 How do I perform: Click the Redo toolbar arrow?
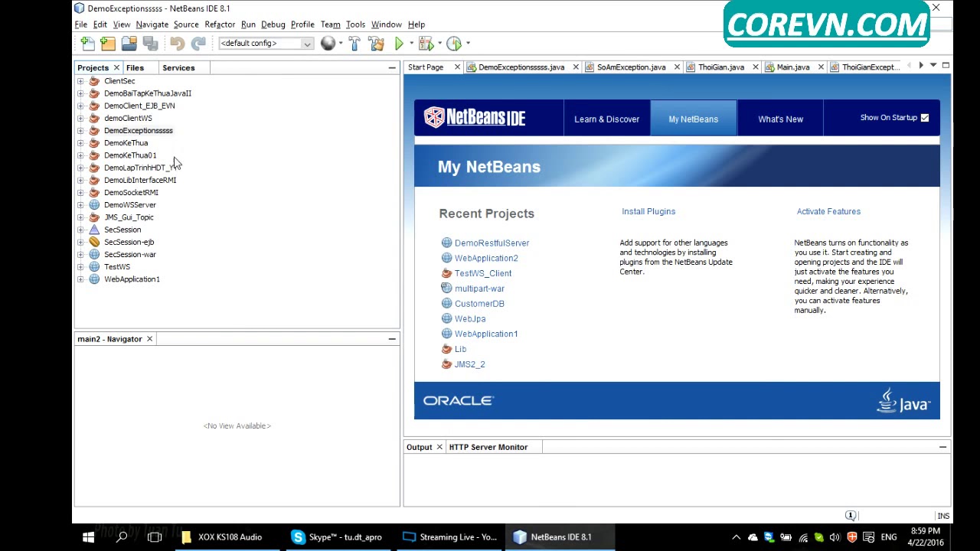198,44
